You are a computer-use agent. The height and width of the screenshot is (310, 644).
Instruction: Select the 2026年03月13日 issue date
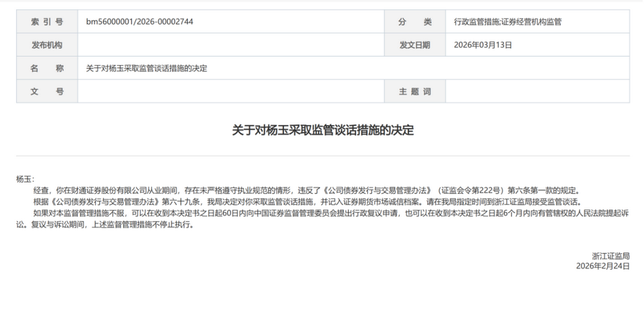[x=483, y=45]
